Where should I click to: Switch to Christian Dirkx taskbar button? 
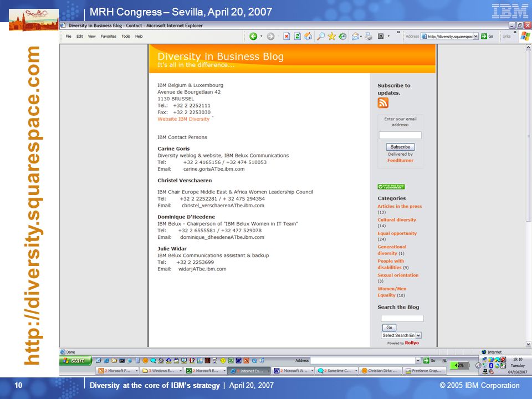pos(381,371)
